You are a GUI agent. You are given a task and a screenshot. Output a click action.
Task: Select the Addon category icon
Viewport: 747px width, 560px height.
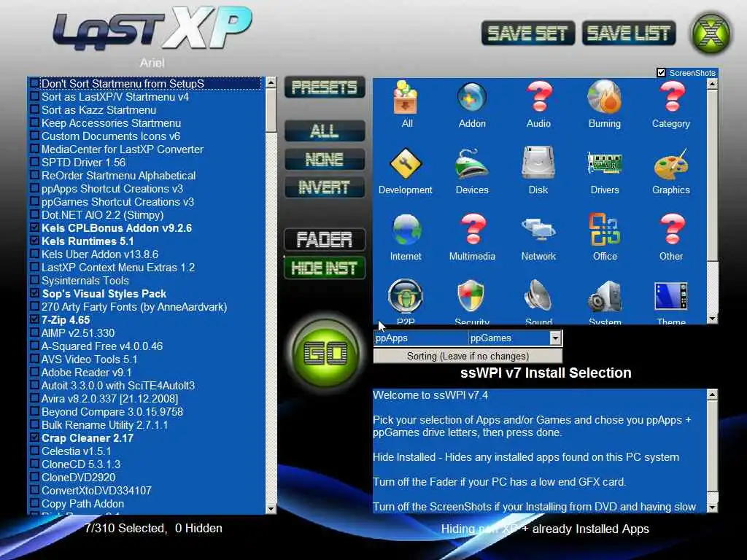[x=472, y=98]
